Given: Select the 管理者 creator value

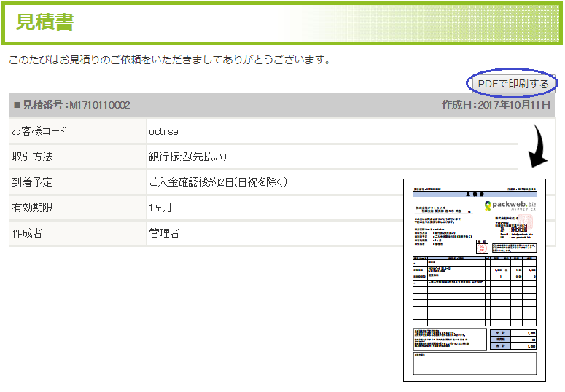Looking at the screenshot, I should [164, 233].
